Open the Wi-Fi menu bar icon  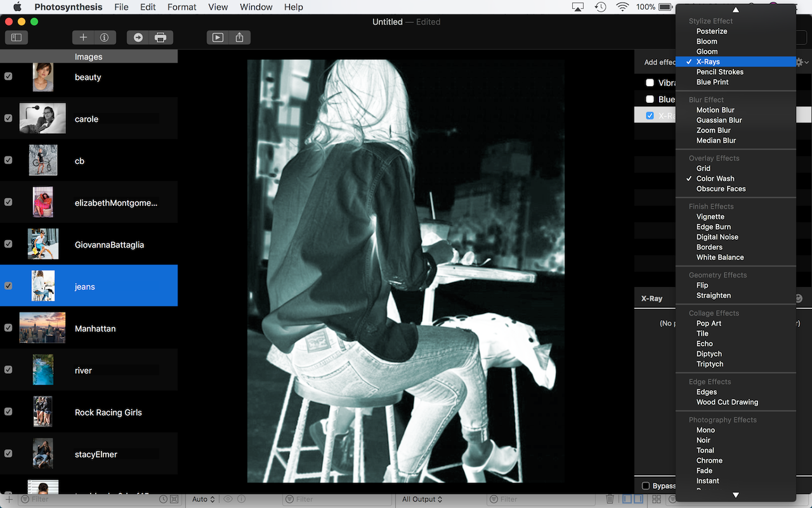coord(622,7)
